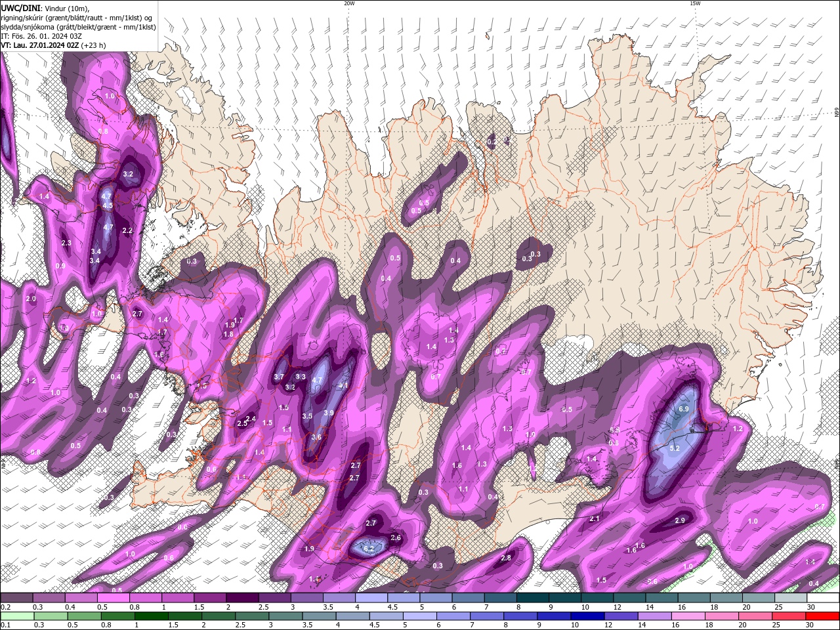Click the '0.1' label in the rain legend
Viewport: 840px width, 630px height.
(5, 625)
